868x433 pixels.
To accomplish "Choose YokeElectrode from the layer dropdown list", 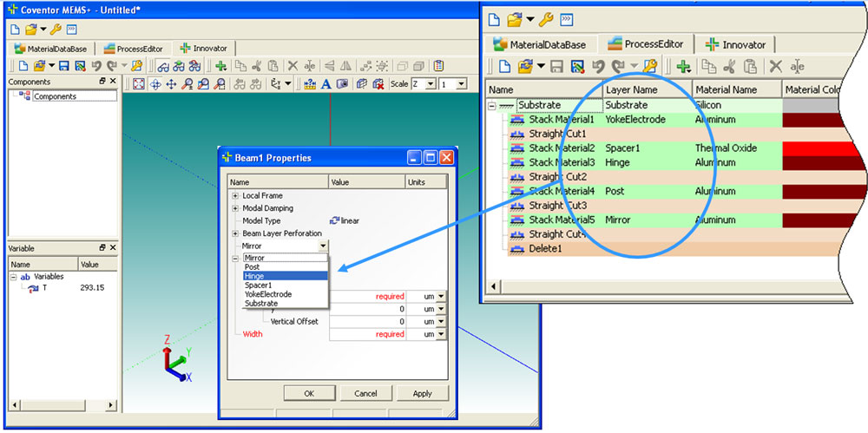I will pyautogui.click(x=286, y=294).
